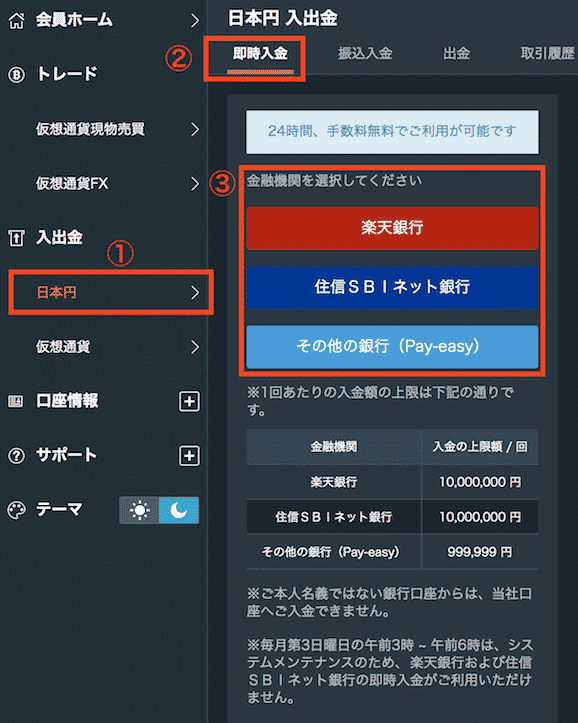The width and height of the screenshot is (578, 723).
Task: Click the house icon beside 会員ホーム
Action: click(x=17, y=20)
